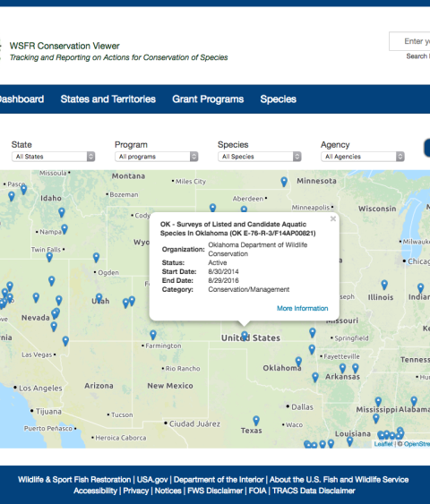This screenshot has width=430, height=504.
Task: Select the map pin southwest of Arkansas label
Action: click(x=315, y=378)
